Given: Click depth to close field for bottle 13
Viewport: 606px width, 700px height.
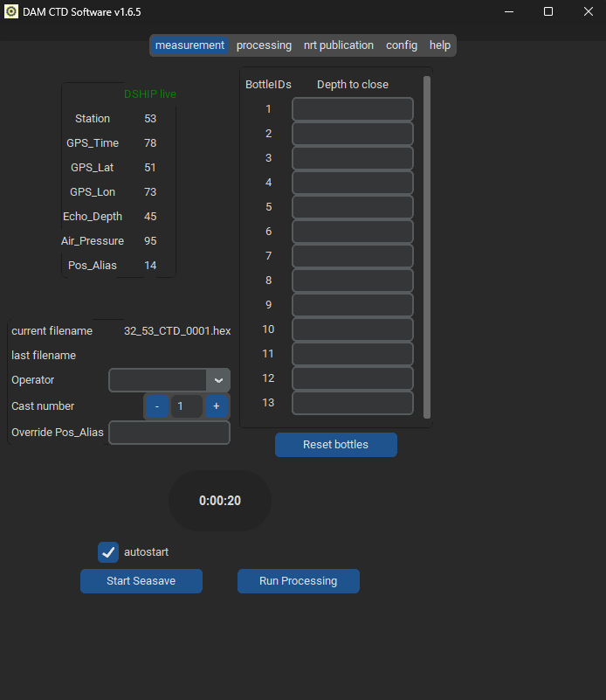Looking at the screenshot, I should click(352, 403).
